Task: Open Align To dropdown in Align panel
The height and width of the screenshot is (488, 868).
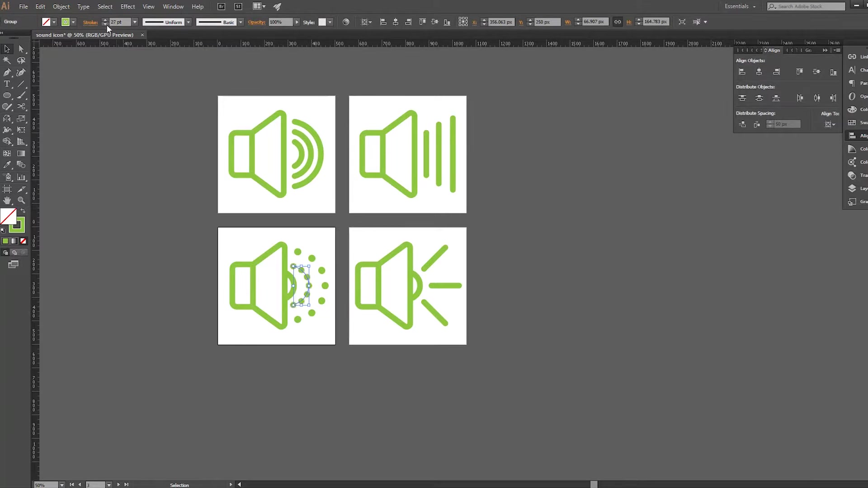Action: [830, 124]
